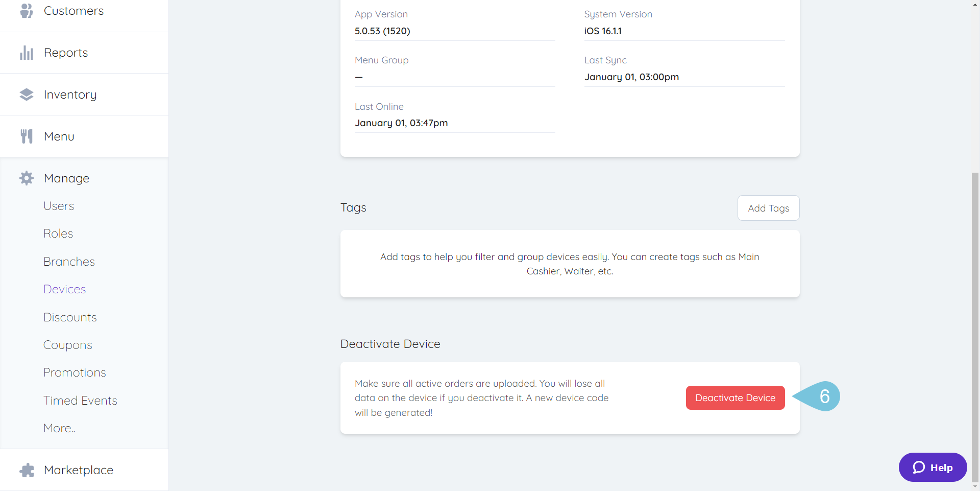Click the Menu Group field label

(381, 60)
